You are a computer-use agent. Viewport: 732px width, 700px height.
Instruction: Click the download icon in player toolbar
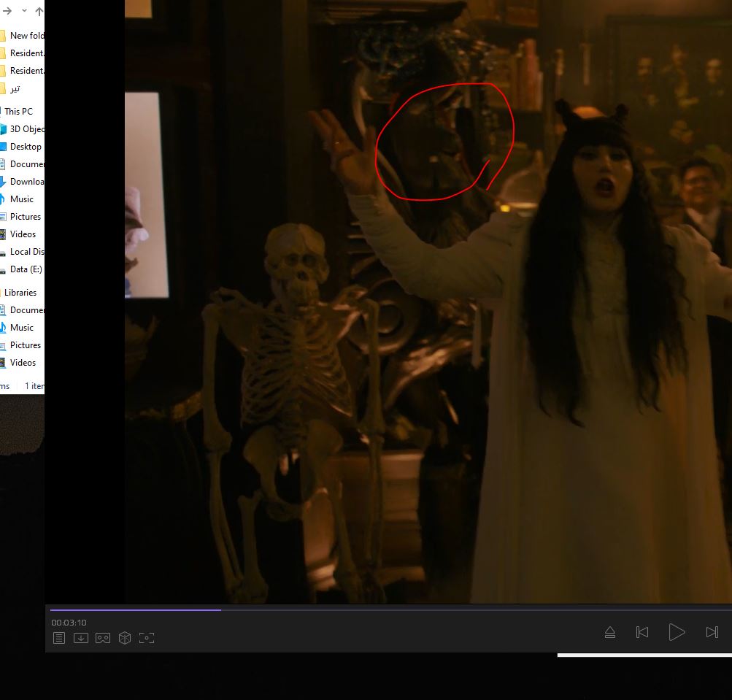pos(81,638)
